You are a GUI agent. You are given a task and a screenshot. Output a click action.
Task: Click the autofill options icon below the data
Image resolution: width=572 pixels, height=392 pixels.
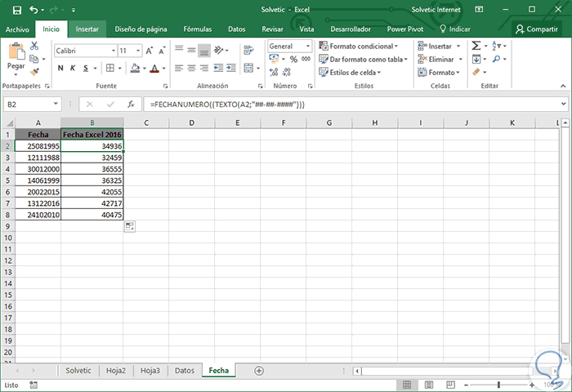click(129, 227)
